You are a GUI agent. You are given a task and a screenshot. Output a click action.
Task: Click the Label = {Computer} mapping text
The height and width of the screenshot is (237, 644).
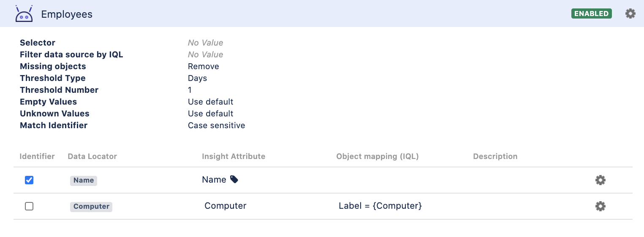coord(380,206)
